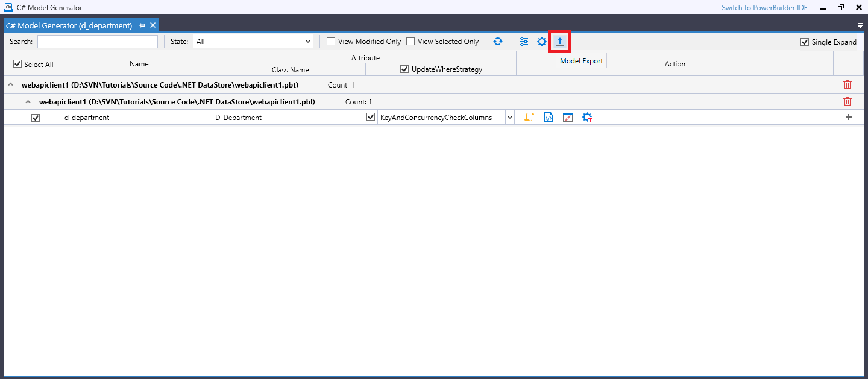Open the DataWindow preview icon for d_department
Viewport: 868px width, 379px height.
pos(567,116)
